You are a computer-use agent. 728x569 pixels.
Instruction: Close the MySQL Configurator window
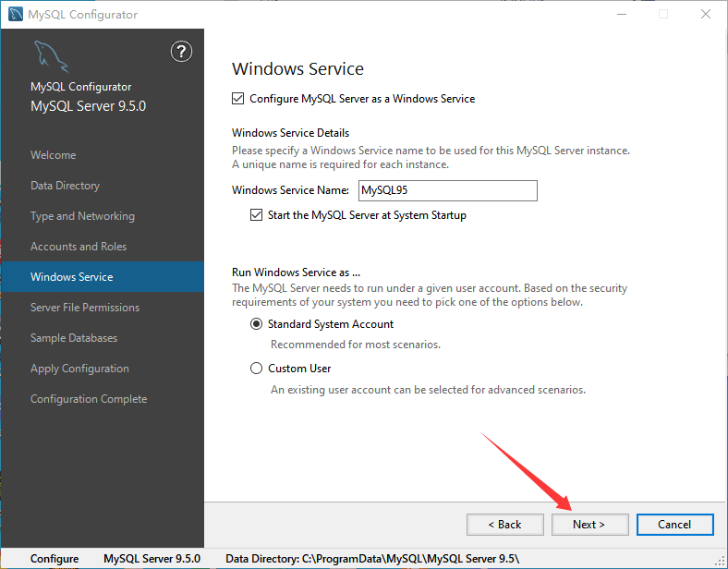(x=705, y=14)
